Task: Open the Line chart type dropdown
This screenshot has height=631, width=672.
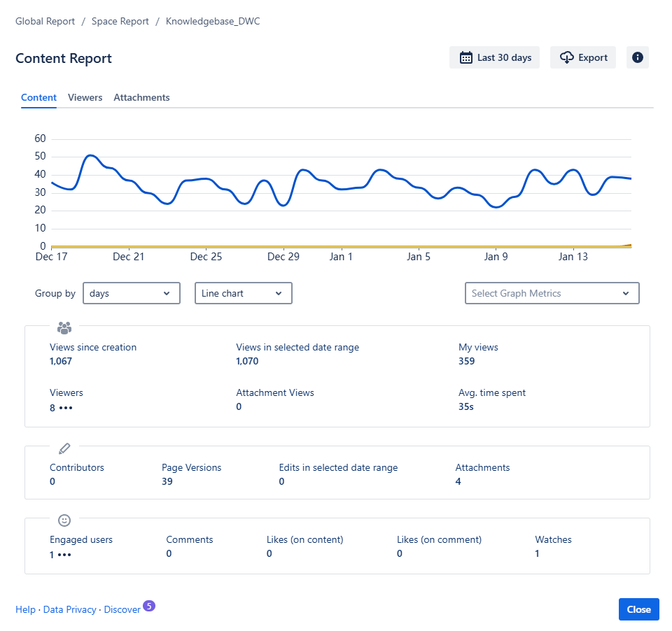Action: click(x=243, y=293)
